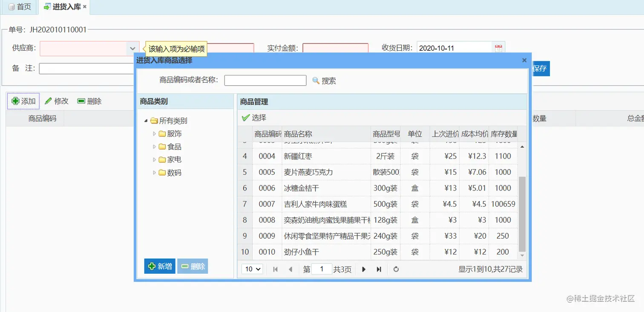Select the 麦片燕麦巧克力 row
Viewport: 644px width, 312px height.
[377, 172]
